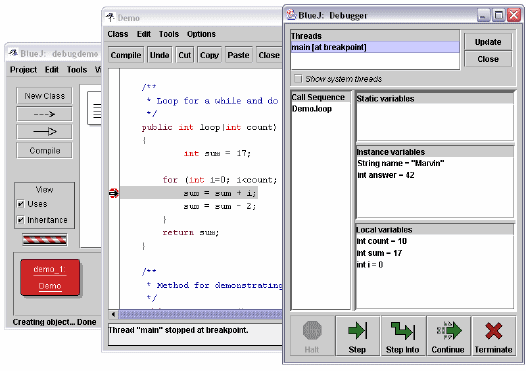Click the Cut button in editor toolbar
Screen dimensions: 526x371
(x=185, y=55)
